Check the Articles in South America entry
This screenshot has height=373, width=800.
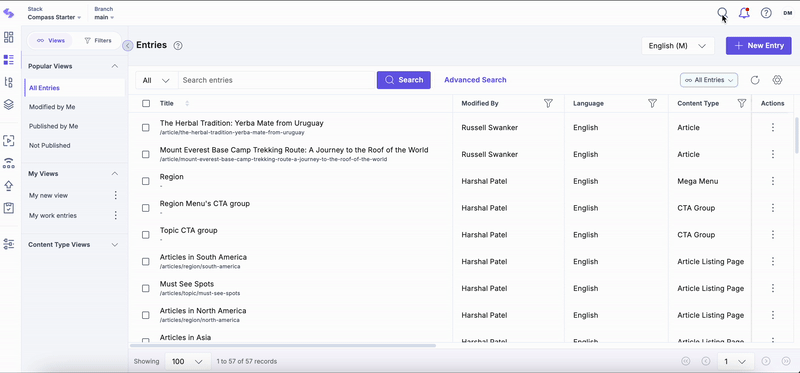pos(146,262)
